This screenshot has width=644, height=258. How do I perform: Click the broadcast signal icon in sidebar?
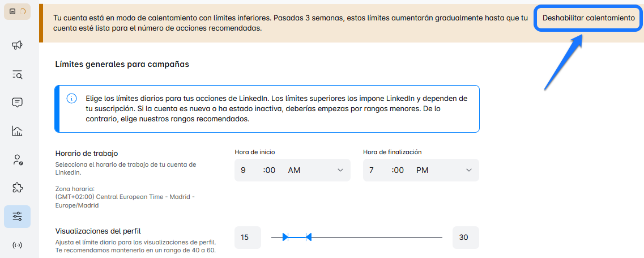17,245
